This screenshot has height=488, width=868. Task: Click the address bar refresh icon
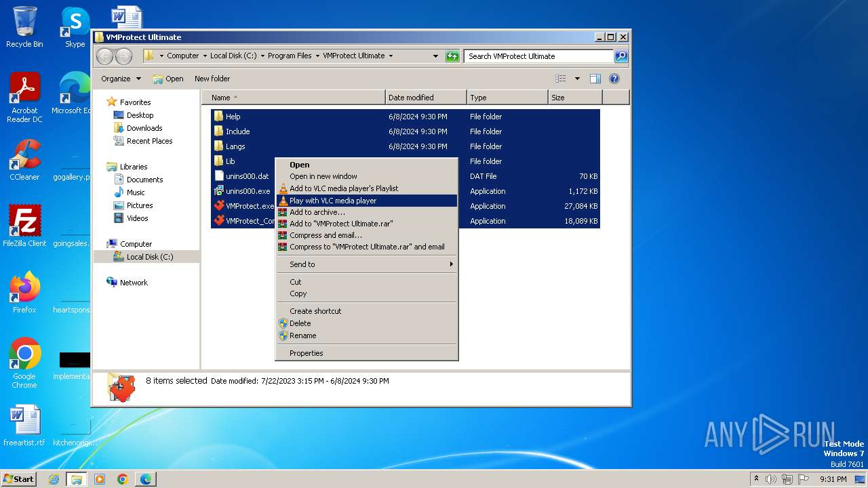tap(452, 56)
